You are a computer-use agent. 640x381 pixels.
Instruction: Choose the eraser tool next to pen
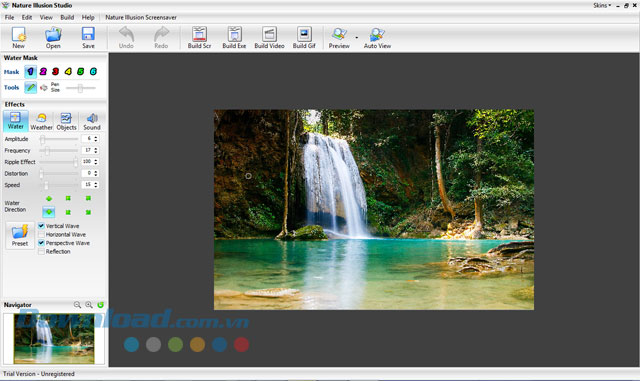[x=44, y=87]
